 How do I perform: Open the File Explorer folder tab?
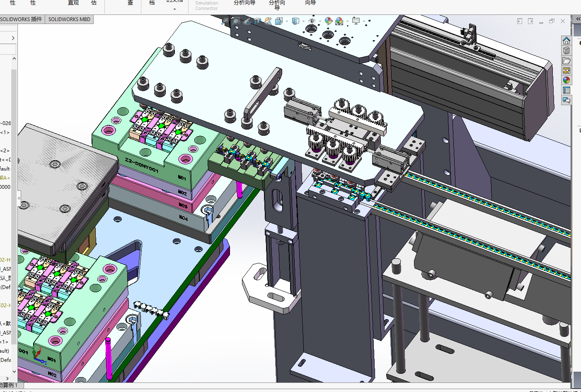(x=566, y=60)
